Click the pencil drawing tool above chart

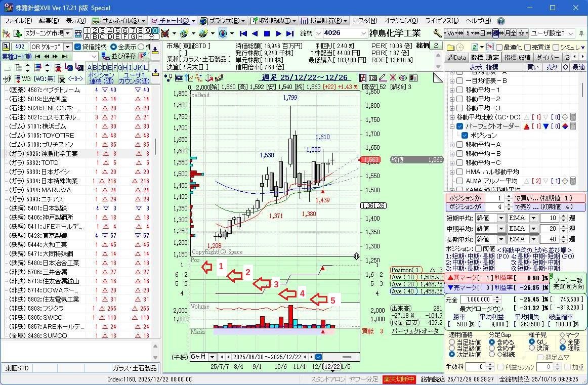(x=383, y=78)
